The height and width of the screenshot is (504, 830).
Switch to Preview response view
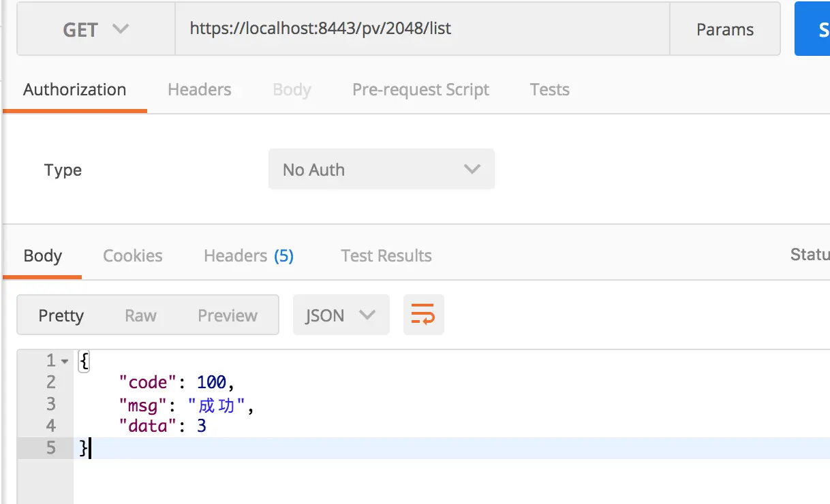pos(227,315)
